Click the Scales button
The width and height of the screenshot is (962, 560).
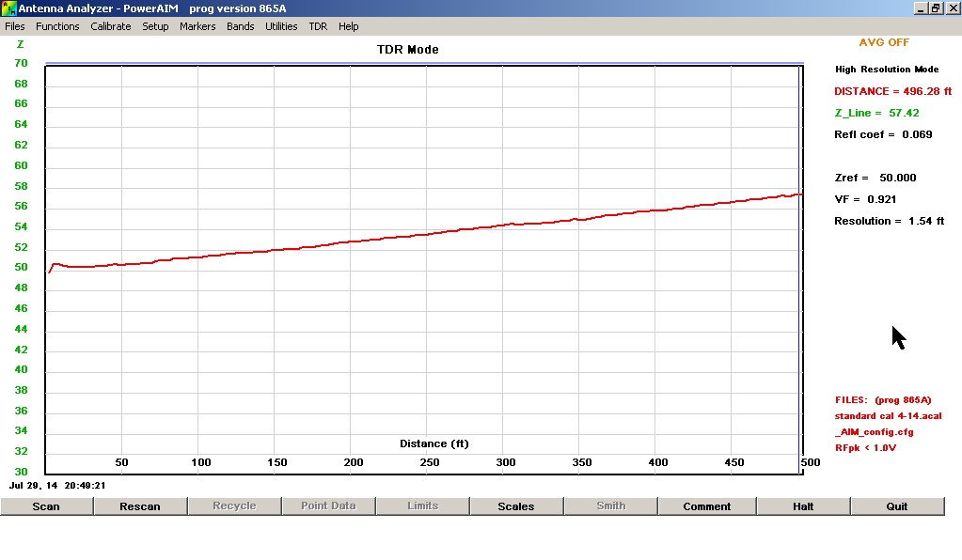coord(516,506)
